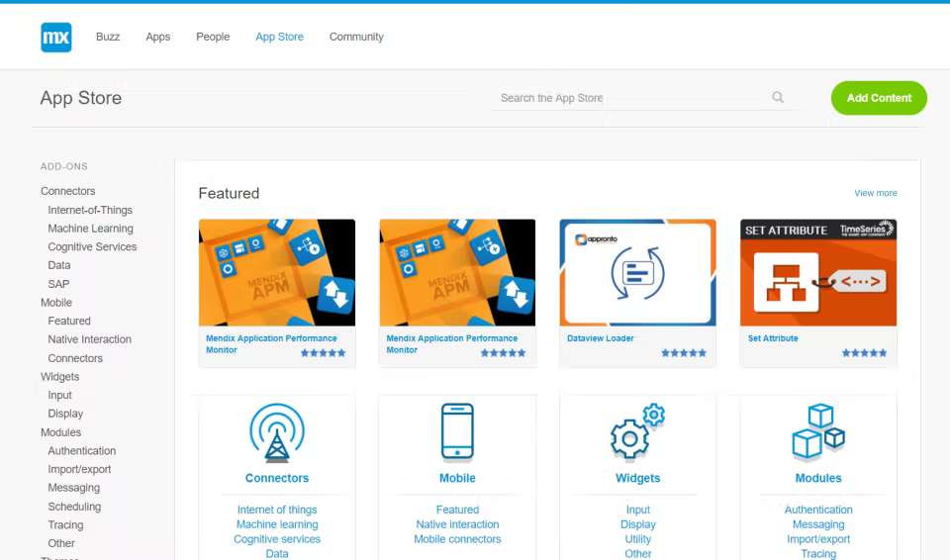950x560 pixels.
Task: Click the star rating under Set Attribute
Action: [864, 353]
